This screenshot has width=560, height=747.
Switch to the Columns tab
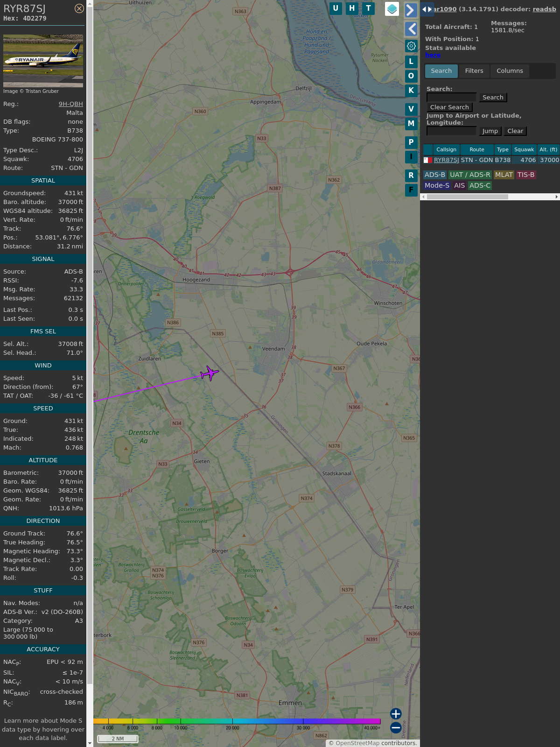click(510, 71)
